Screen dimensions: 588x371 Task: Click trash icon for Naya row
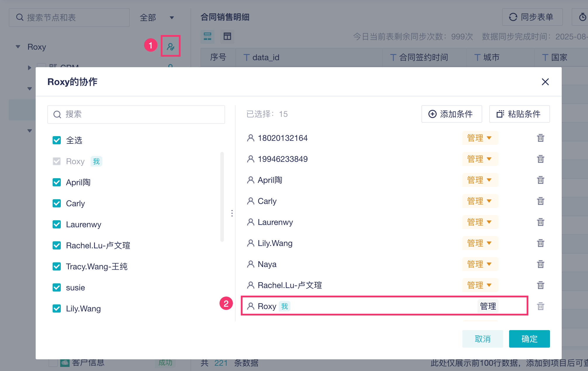pos(540,264)
